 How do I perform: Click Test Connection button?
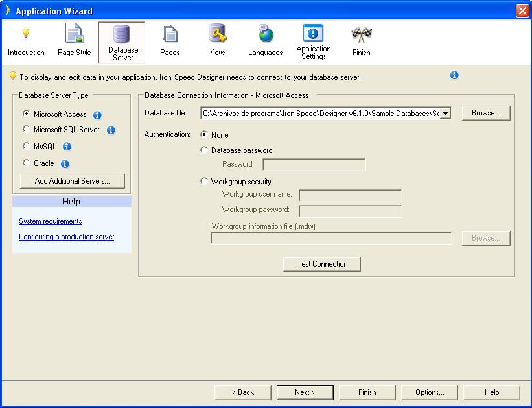tap(322, 264)
